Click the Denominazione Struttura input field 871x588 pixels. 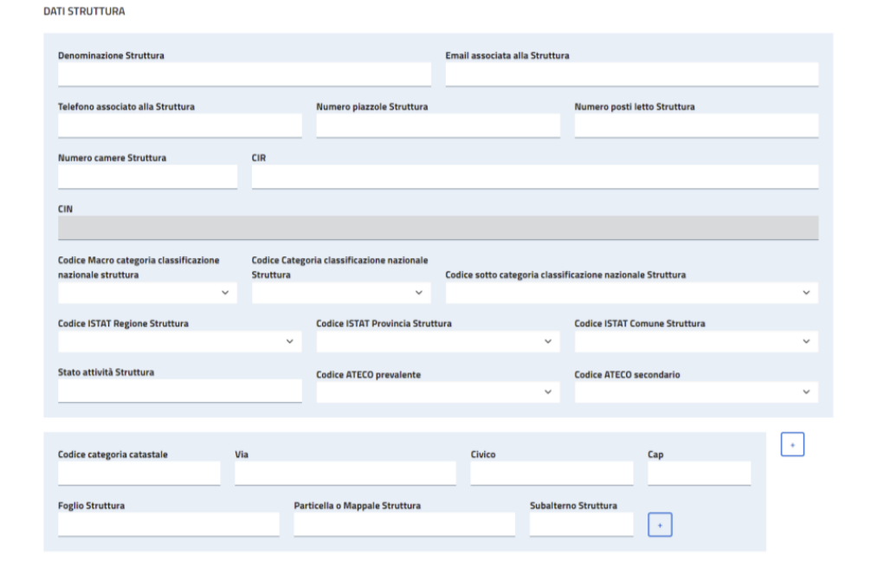[x=244, y=74]
